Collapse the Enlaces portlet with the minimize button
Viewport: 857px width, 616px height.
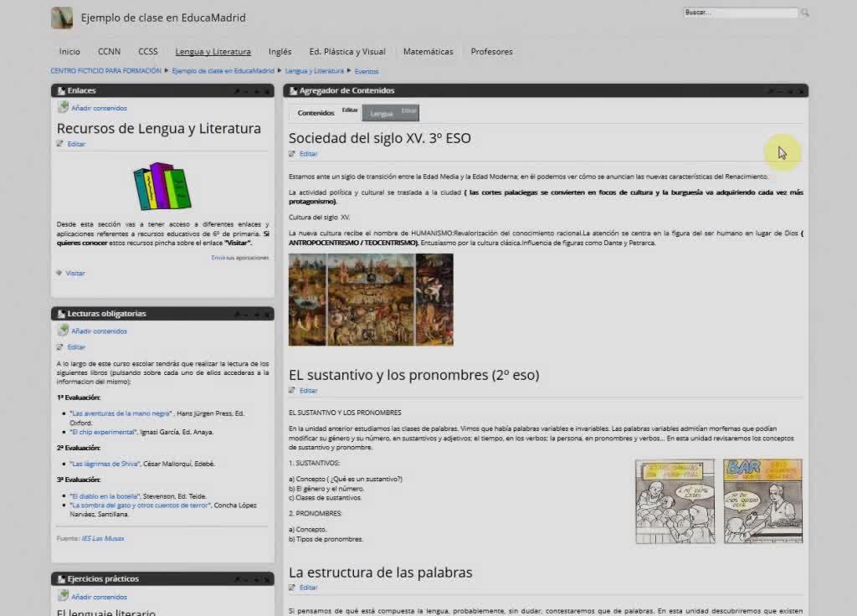coord(247,91)
